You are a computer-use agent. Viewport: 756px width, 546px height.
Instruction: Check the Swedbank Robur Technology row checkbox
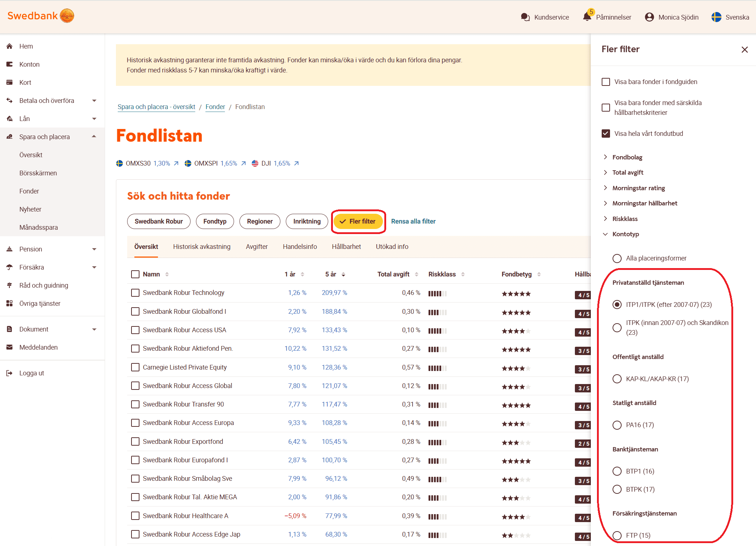[x=135, y=293]
